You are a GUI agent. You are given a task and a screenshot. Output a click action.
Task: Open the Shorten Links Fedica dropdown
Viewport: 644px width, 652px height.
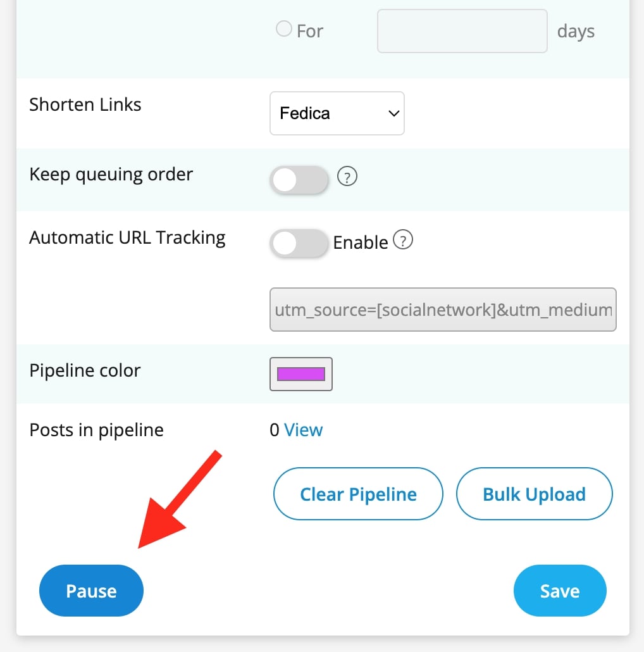click(337, 113)
